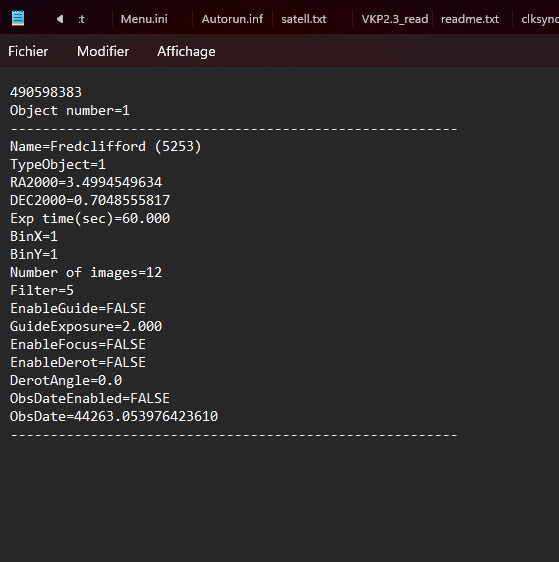The image size is (559, 562).
Task: Switch to the Menu.ini tab
Action: click(x=144, y=19)
